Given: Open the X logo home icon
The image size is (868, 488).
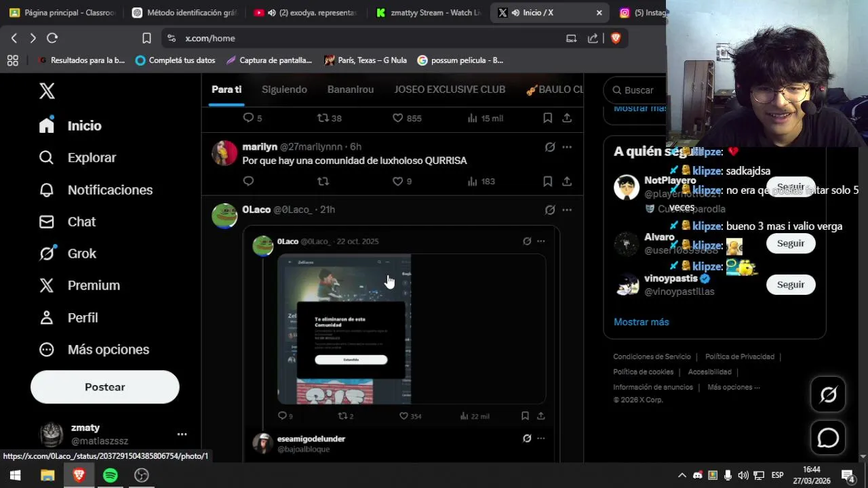Looking at the screenshot, I should coord(47,91).
